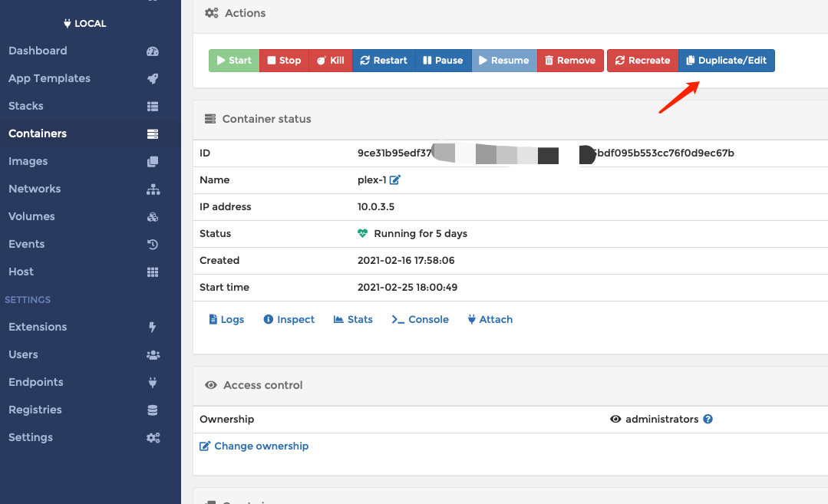The width and height of the screenshot is (828, 504).
Task: Click the Settings gears icon in sidebar
Action: tap(153, 437)
